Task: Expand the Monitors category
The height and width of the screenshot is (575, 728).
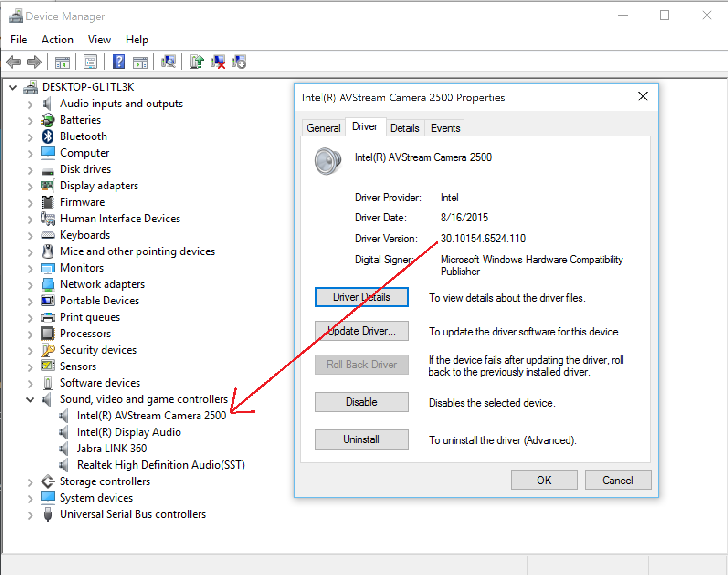Action: point(30,269)
